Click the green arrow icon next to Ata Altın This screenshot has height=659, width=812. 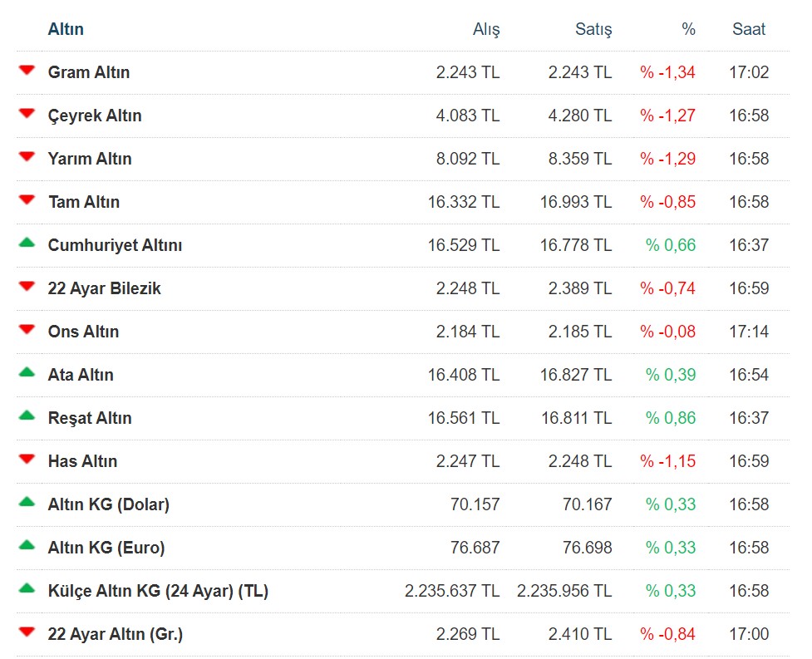coord(27,373)
